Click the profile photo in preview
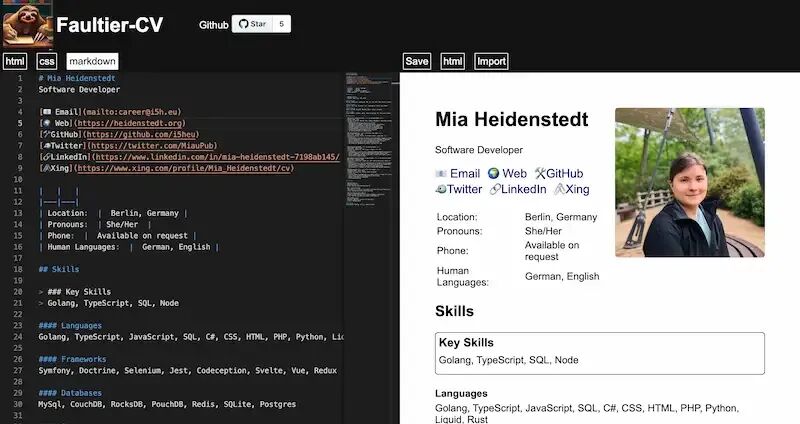800x424 pixels. 690,182
